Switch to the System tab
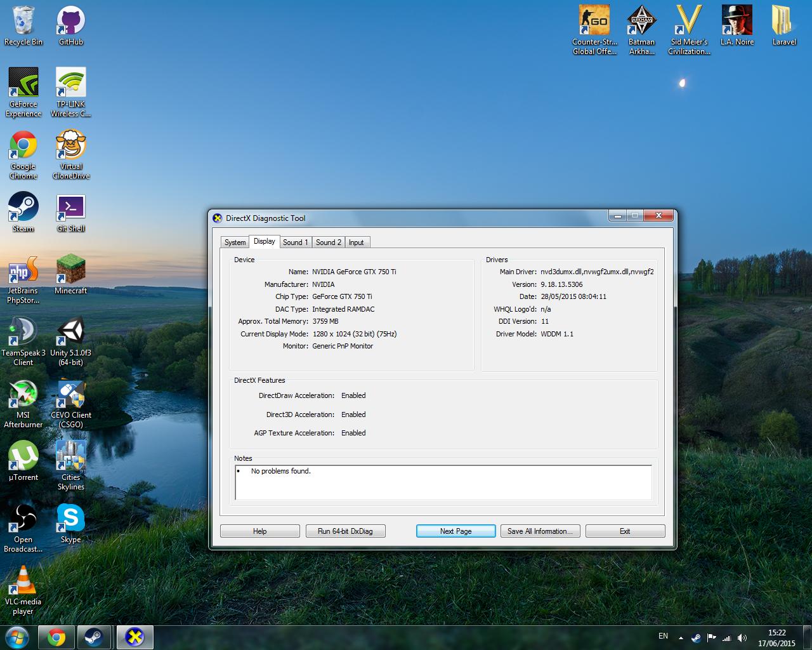This screenshot has width=812, height=650. pos(235,242)
